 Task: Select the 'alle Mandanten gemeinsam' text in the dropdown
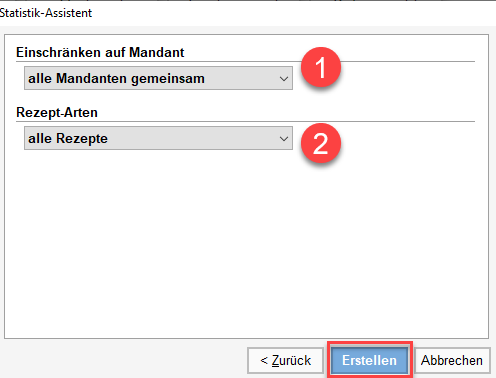[116, 79]
